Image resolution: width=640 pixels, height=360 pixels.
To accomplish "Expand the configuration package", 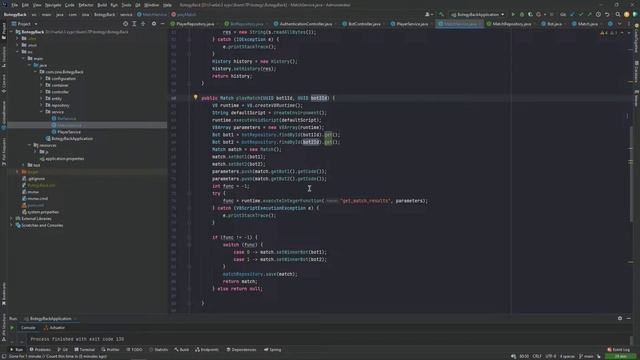I will (x=42, y=78).
